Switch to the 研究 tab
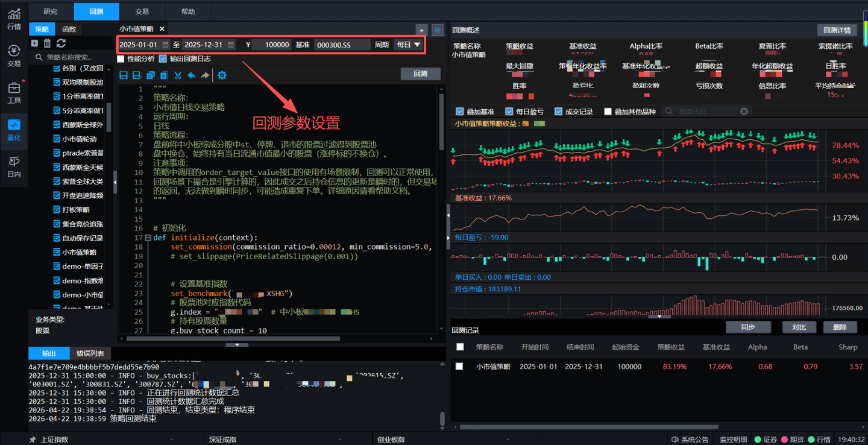The image size is (868, 445). coord(51,11)
